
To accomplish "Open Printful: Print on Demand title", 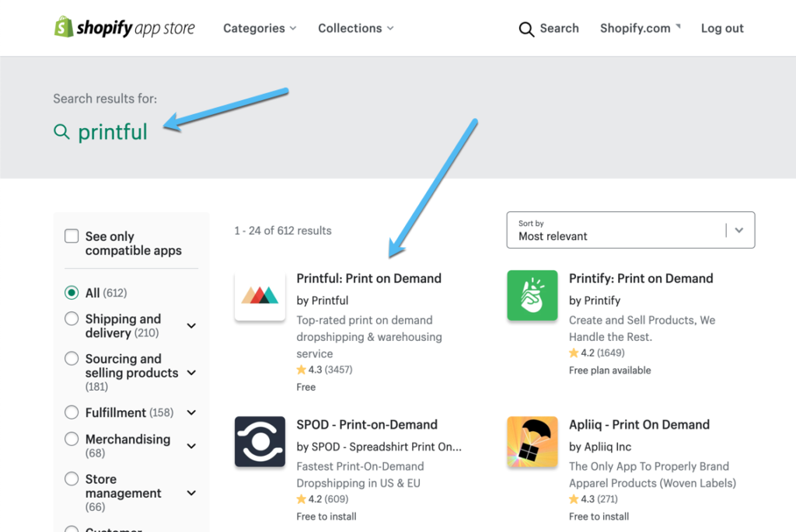I will point(368,278).
